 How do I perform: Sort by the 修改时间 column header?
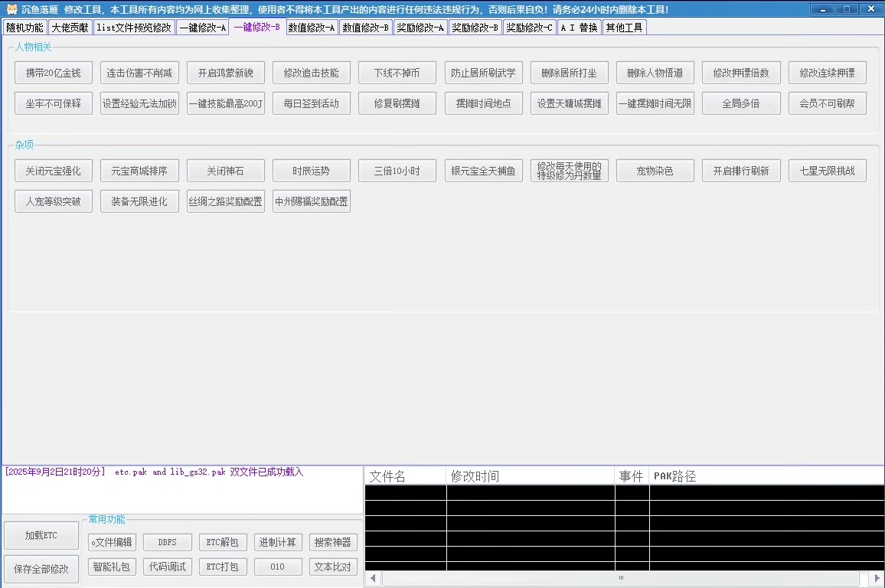[x=531, y=476]
